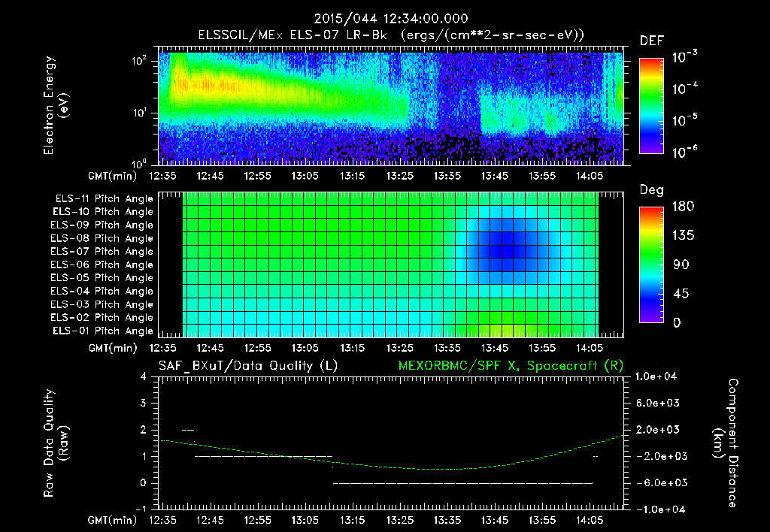Viewport: 770px width, 532px height.
Task: Click the 'GMT(min)' label under pitch angle panel
Action: pyautogui.click(x=113, y=349)
